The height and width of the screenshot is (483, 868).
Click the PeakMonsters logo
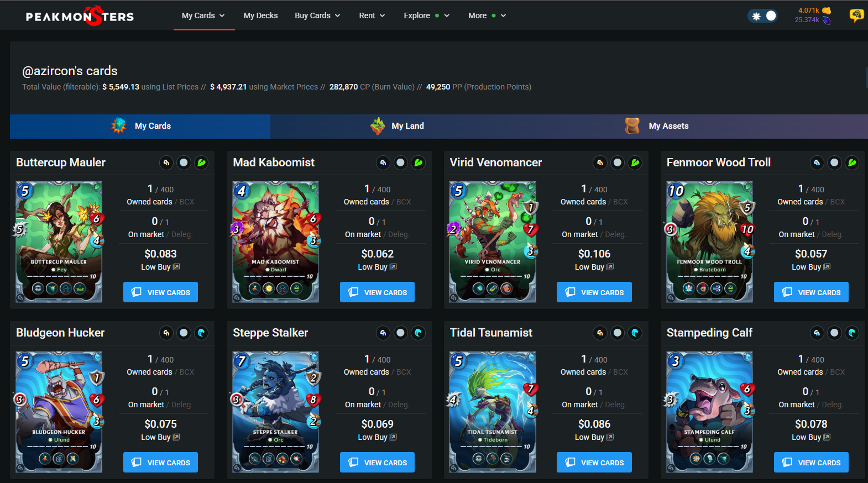click(x=80, y=15)
